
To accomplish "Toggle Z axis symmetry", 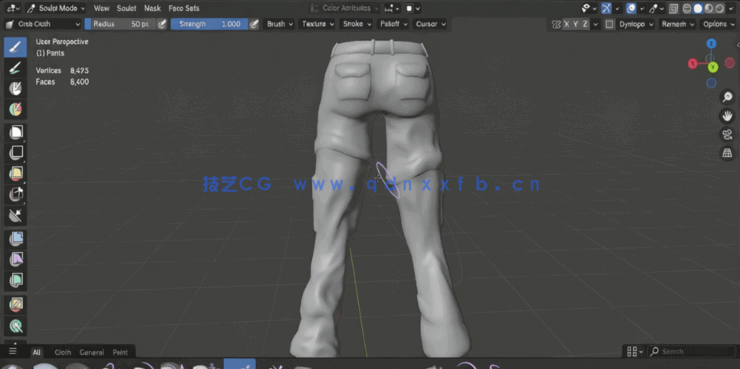I will click(x=585, y=24).
